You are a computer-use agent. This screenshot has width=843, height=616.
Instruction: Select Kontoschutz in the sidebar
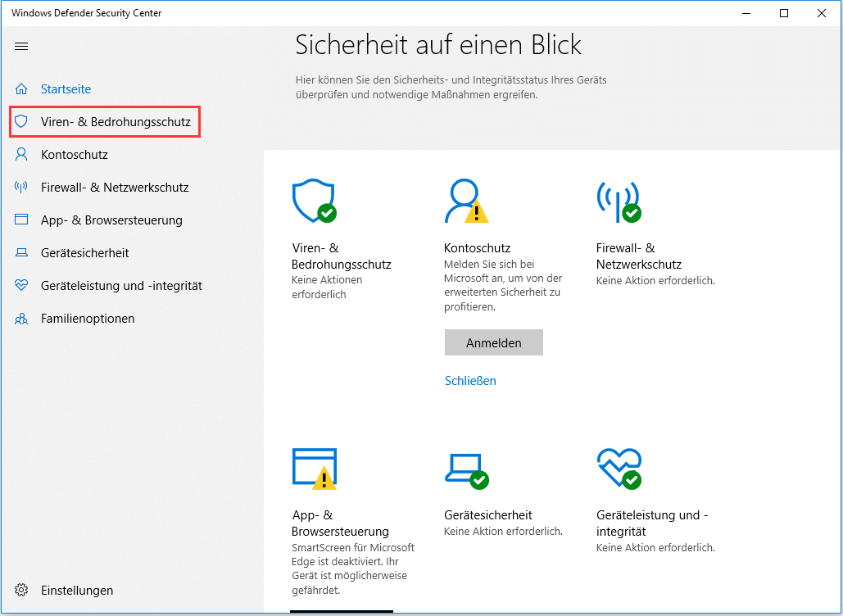point(75,154)
